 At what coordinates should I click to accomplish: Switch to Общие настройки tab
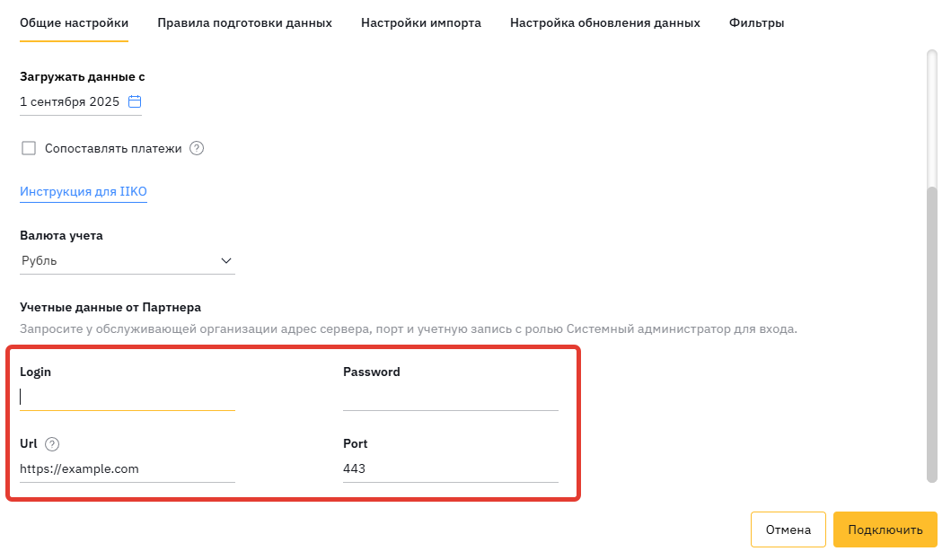point(74,23)
